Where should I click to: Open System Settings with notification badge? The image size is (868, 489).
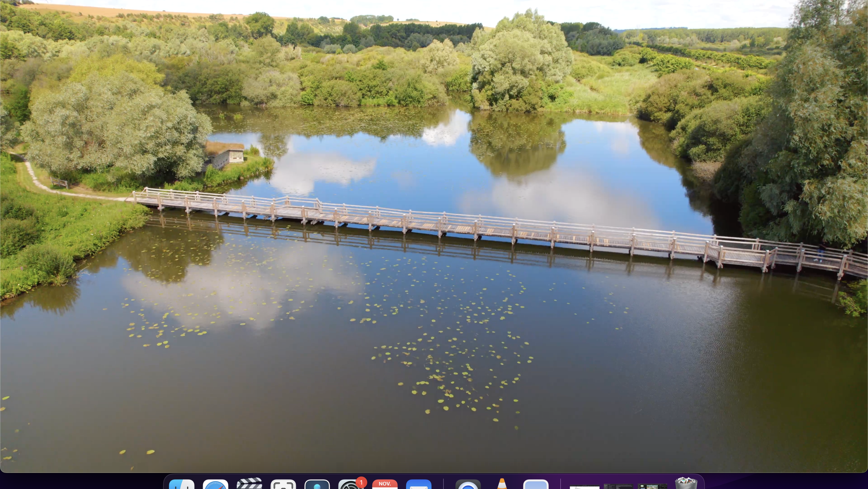point(350,484)
